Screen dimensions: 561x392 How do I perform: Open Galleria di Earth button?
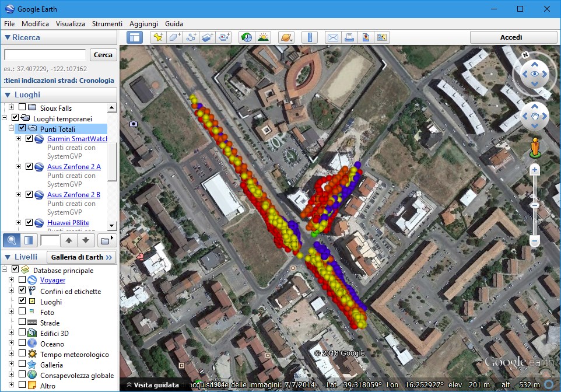(82, 257)
